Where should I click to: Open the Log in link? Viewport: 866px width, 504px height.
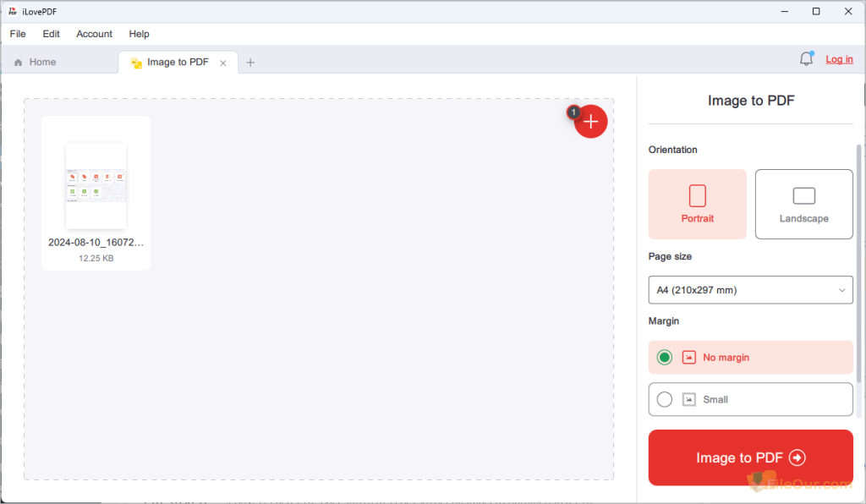tap(839, 58)
